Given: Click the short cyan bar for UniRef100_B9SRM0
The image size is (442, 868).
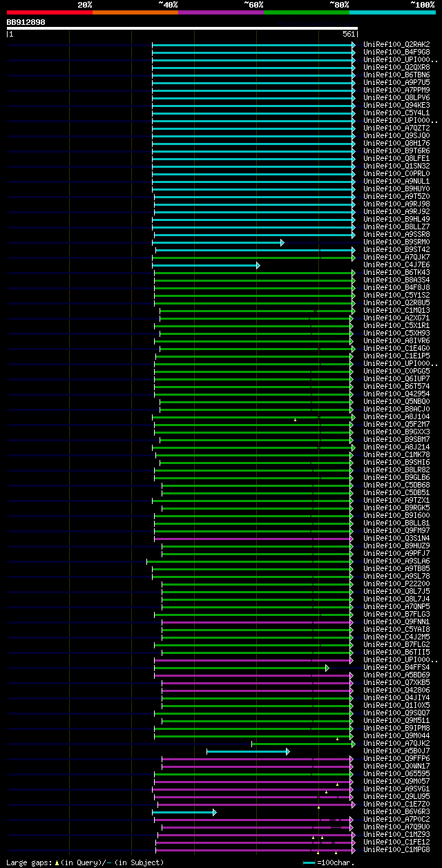Looking at the screenshot, I should 218,242.
